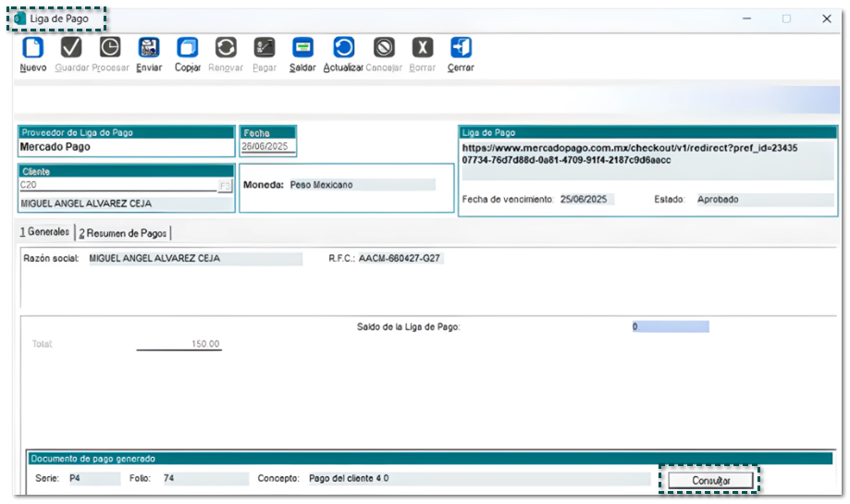
Task: Open the client lookup button beside C20
Action: click(225, 186)
